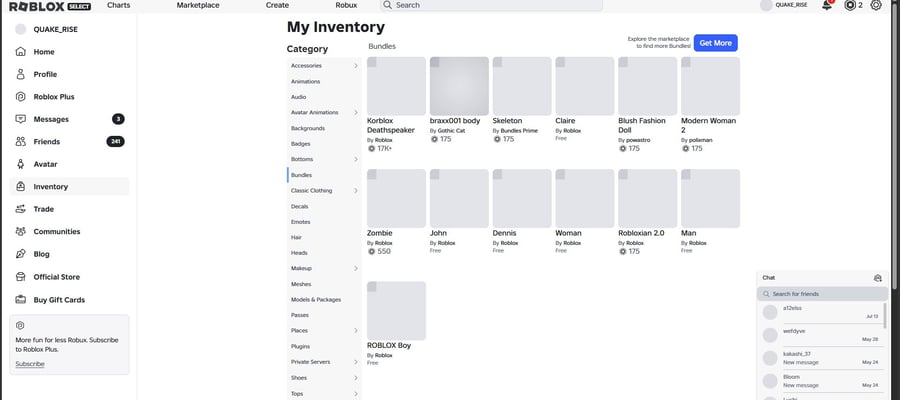Viewport: 900px width, 400px height.
Task: Open the ROBLOX Boy bundle thumbnail
Action: [x=397, y=311]
